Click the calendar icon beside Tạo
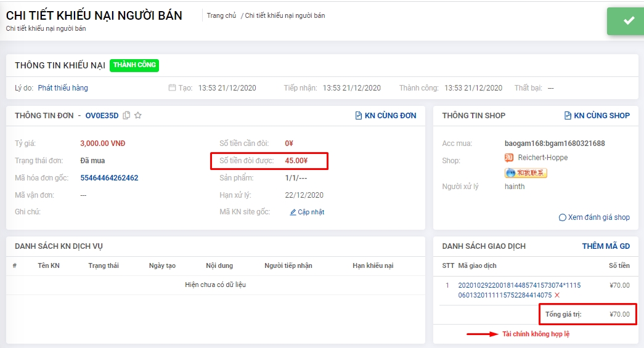The width and height of the screenshot is (644, 348). click(x=172, y=88)
